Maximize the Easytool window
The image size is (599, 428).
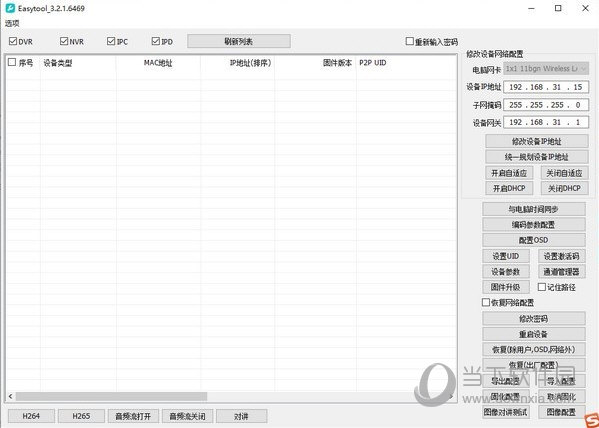pos(558,8)
